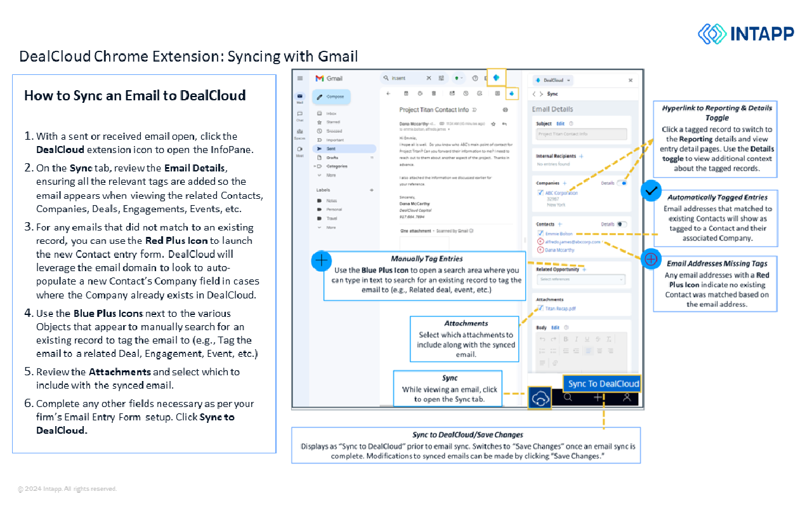
Task: Open the person tab in InfoPane bottom bar
Action: coord(627,398)
